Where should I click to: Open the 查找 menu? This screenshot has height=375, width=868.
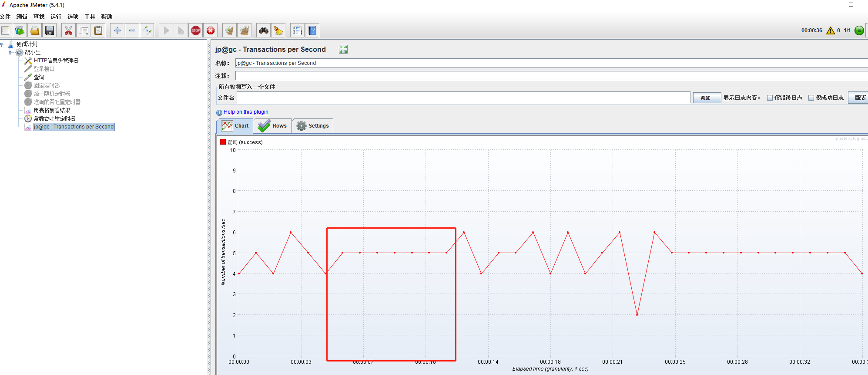coord(39,17)
